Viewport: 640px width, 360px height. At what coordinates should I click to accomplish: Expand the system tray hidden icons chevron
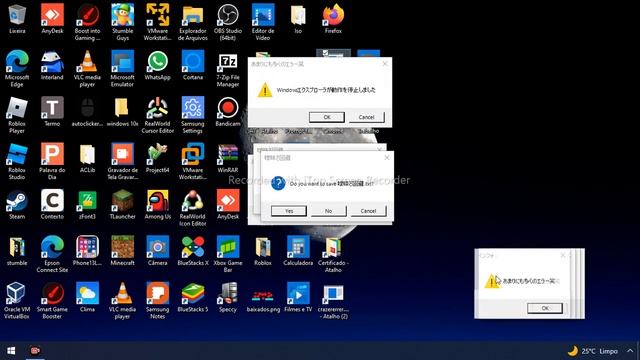pyautogui.click(x=630, y=351)
